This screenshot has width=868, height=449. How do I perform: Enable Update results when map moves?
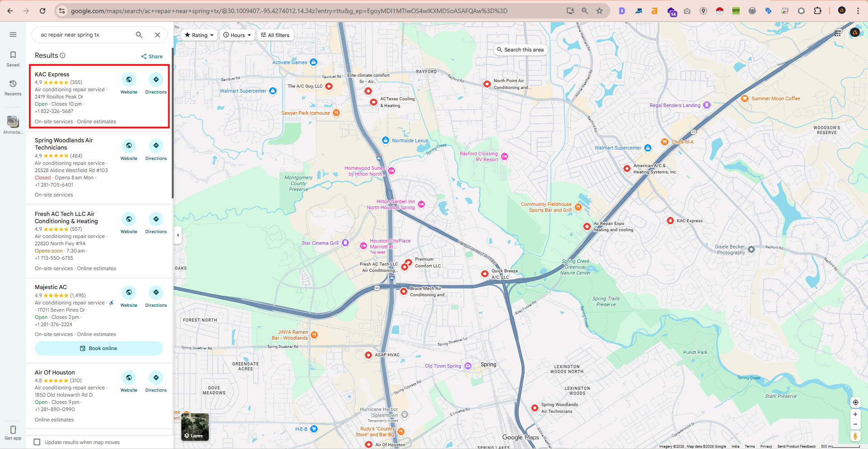coord(37,442)
